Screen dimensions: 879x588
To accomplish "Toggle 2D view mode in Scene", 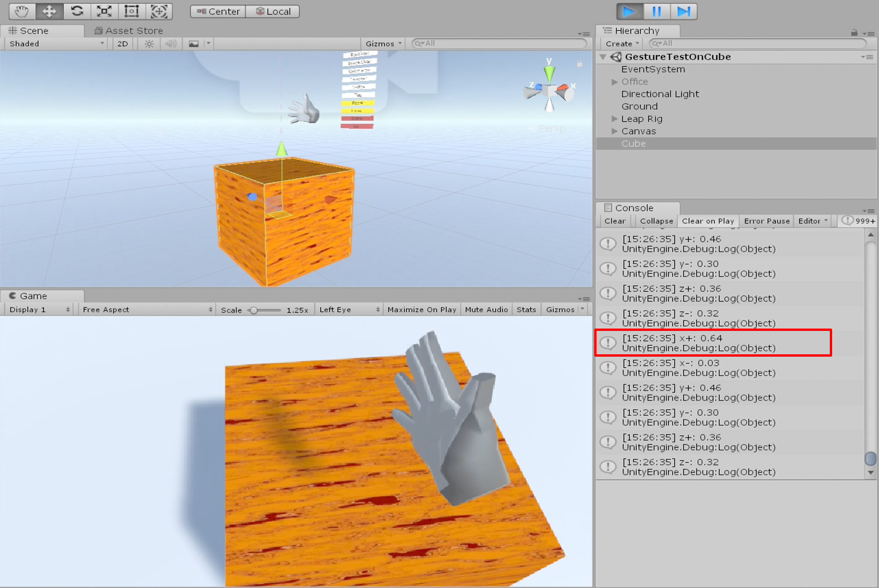I will tap(122, 44).
